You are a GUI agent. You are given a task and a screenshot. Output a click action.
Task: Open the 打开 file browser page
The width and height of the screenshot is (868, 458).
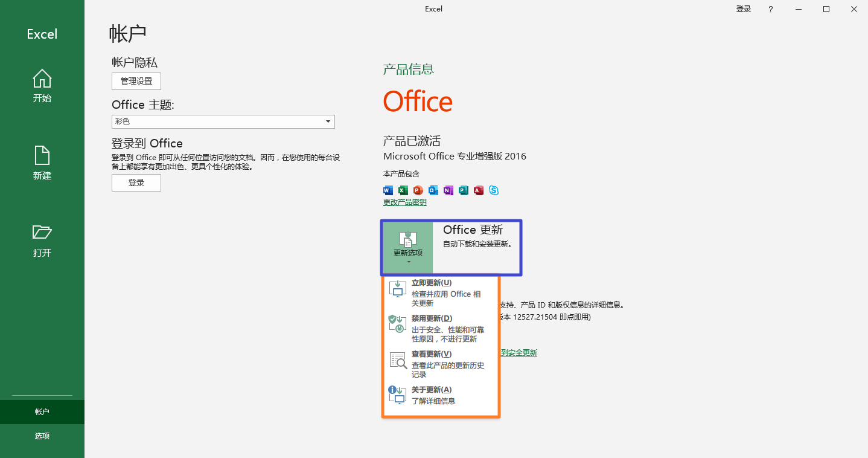tap(42, 240)
